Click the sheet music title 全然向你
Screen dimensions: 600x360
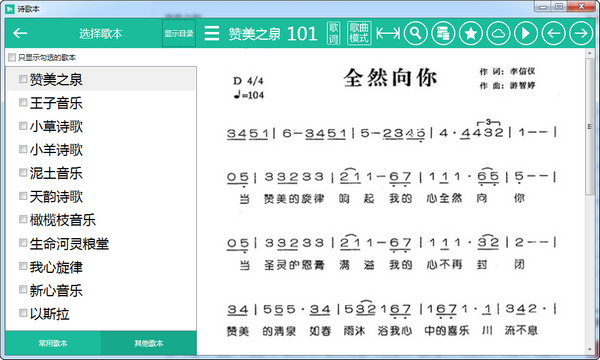pos(390,78)
